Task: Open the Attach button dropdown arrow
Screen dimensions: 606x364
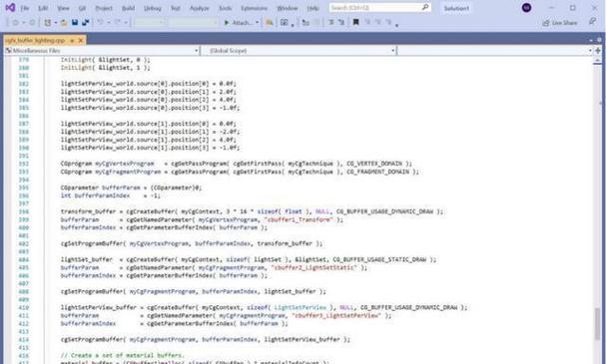Action: click(x=257, y=23)
